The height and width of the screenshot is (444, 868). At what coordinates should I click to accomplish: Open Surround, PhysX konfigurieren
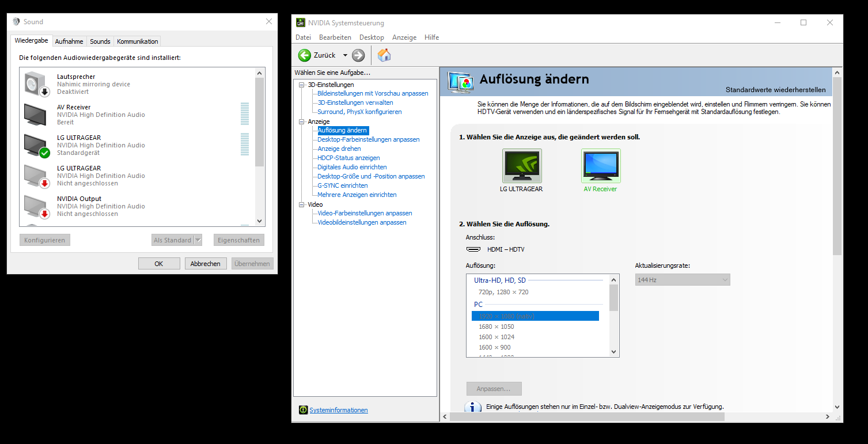click(359, 112)
